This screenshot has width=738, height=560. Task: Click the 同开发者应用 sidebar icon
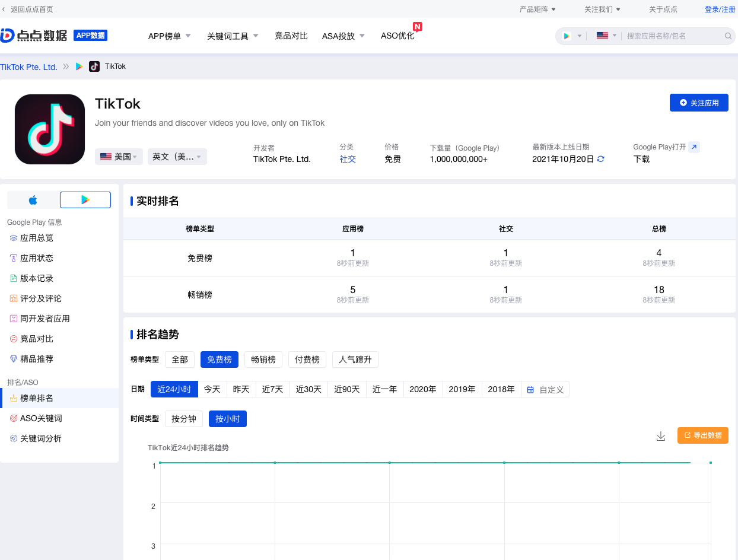14,319
